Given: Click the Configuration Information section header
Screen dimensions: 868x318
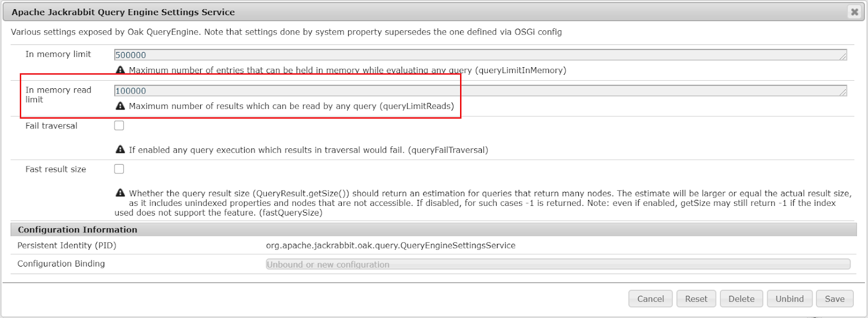Looking at the screenshot, I should point(76,229).
